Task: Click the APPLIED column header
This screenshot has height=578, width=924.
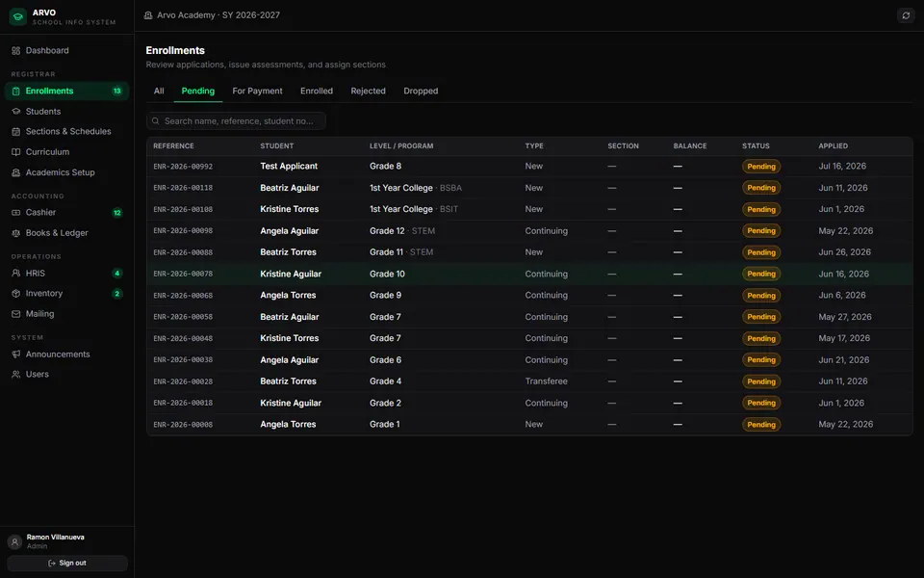Action: (x=834, y=146)
